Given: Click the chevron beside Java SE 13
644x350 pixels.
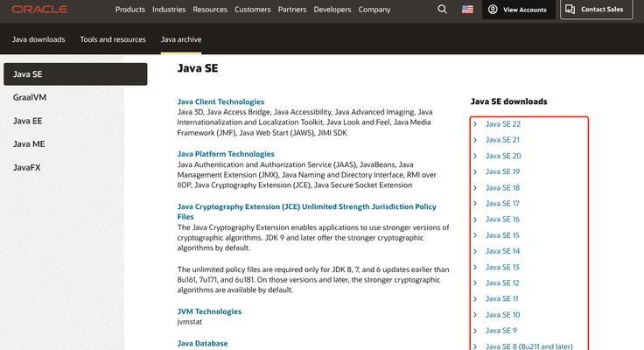Looking at the screenshot, I should pyautogui.click(x=475, y=267).
